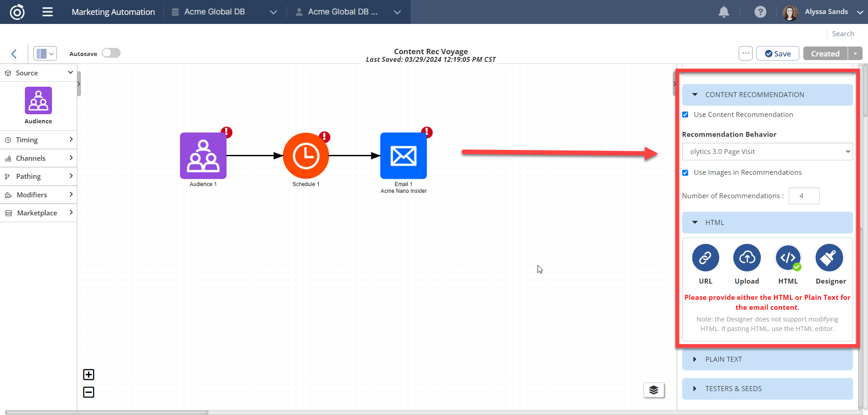
Task: Choose the URL content option icon
Action: click(x=705, y=258)
